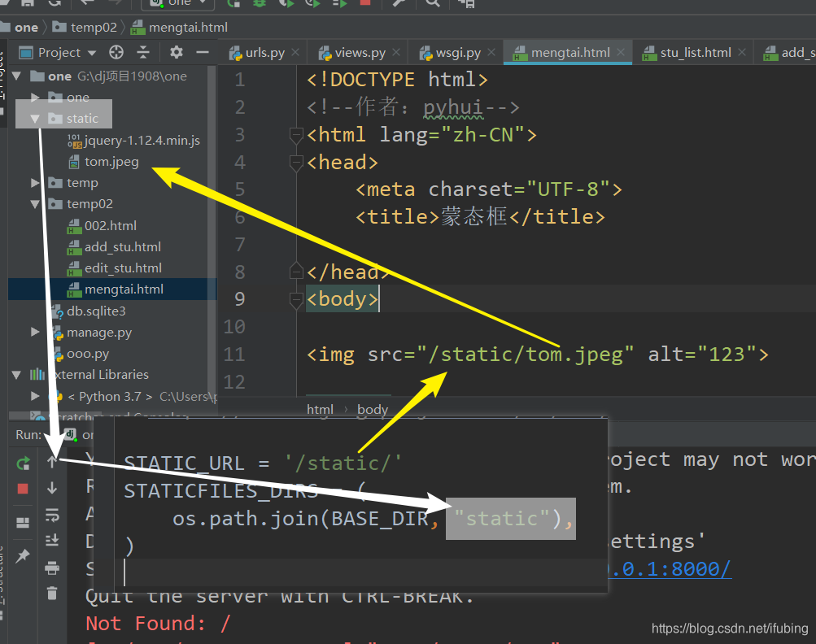Click 'temp02' in the navigation breadcrumb

click(85, 27)
